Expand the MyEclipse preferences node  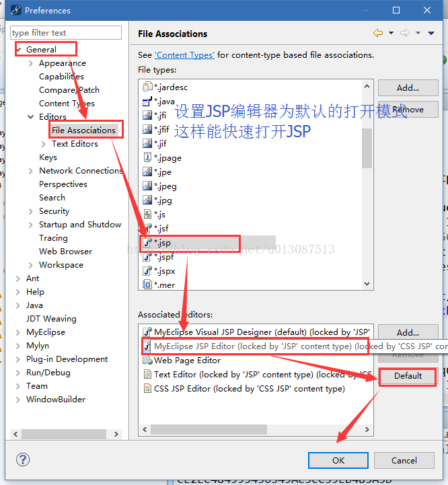[x=18, y=332]
